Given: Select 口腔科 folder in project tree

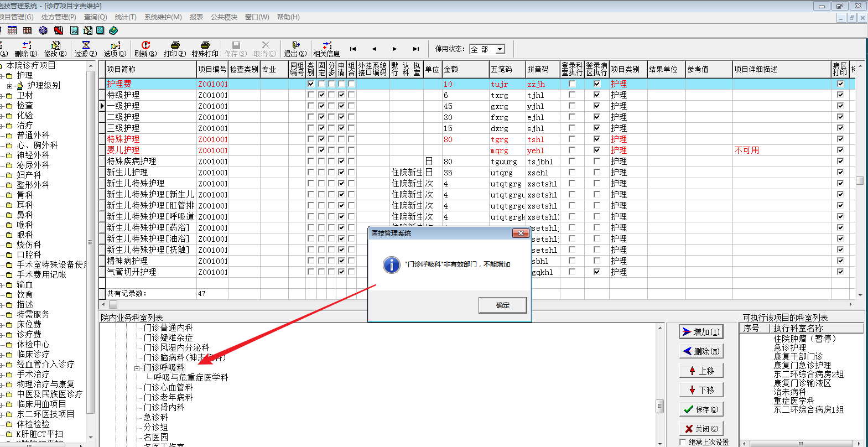Looking at the screenshot, I should tap(29, 255).
